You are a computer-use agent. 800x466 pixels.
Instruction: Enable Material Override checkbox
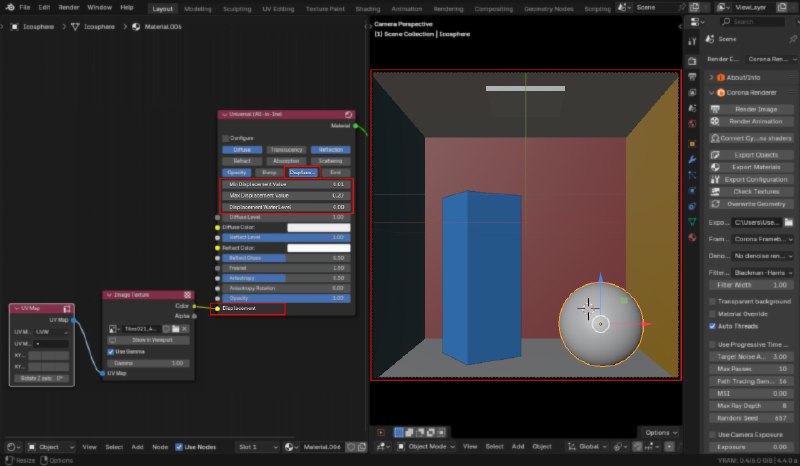click(712, 314)
